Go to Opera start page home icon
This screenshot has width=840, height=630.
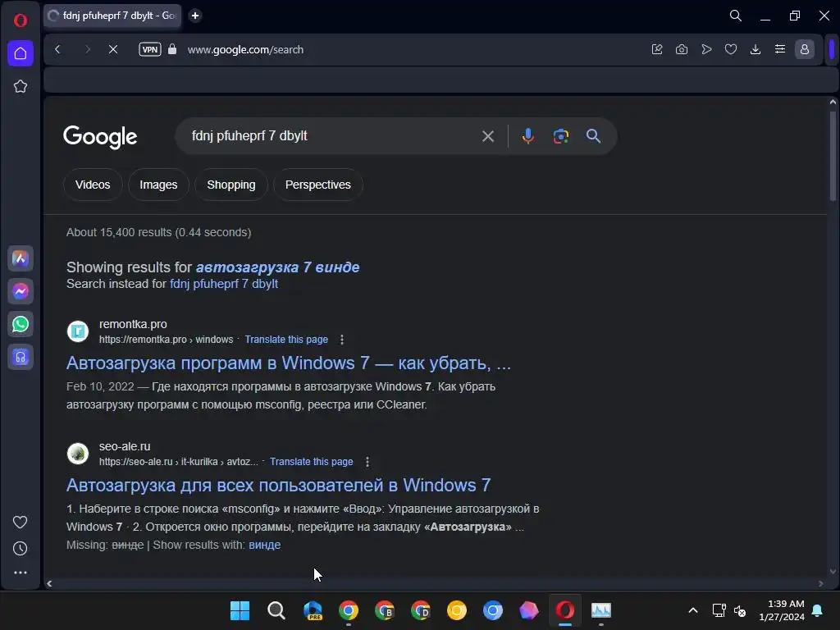click(x=21, y=53)
